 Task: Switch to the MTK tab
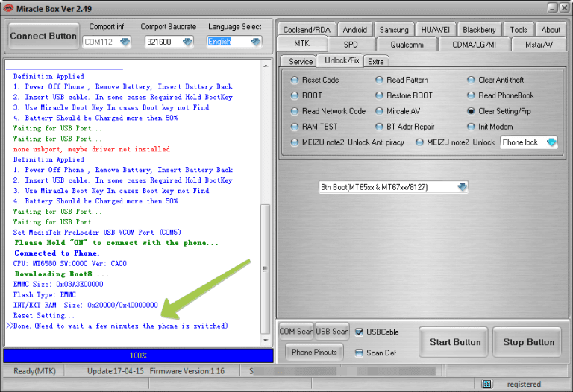coord(302,43)
